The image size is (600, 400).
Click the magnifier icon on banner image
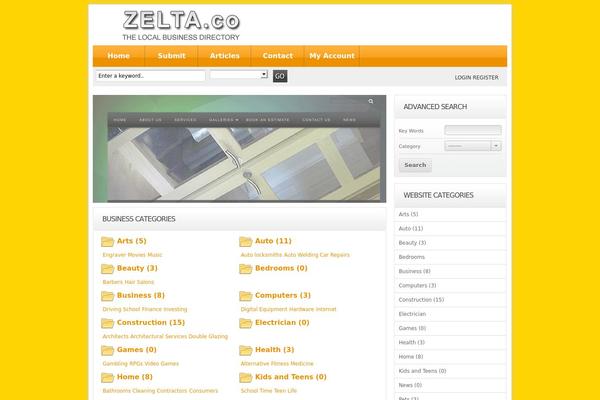point(371,101)
